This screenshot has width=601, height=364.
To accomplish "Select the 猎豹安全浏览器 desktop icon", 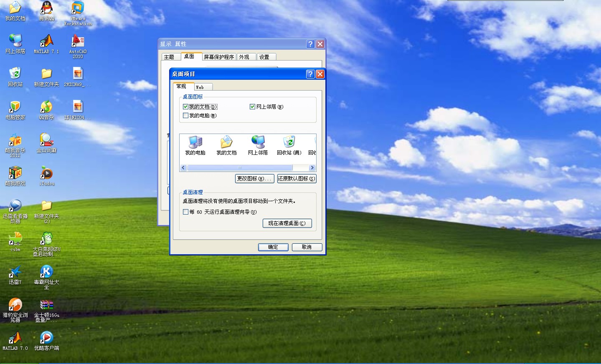I will coord(15,310).
